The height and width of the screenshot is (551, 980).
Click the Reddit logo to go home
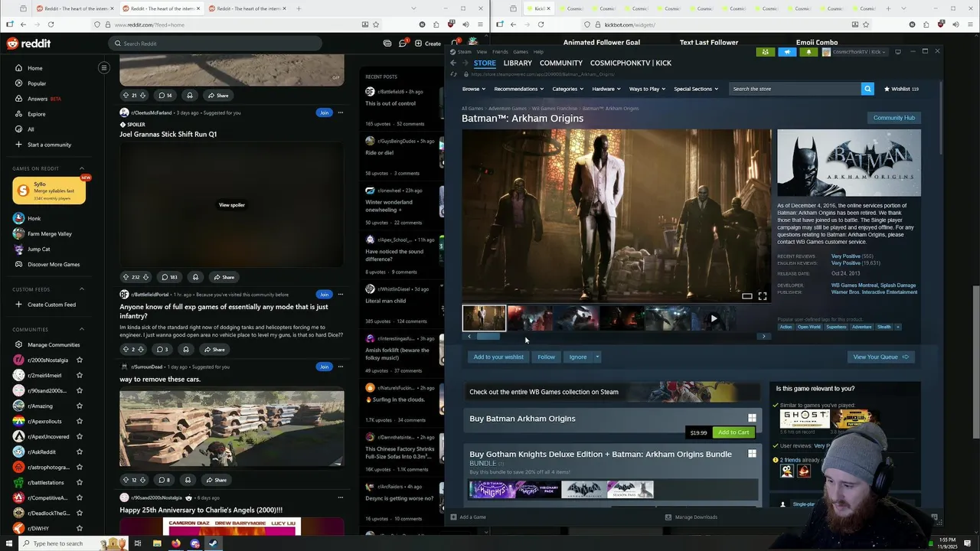coord(29,44)
